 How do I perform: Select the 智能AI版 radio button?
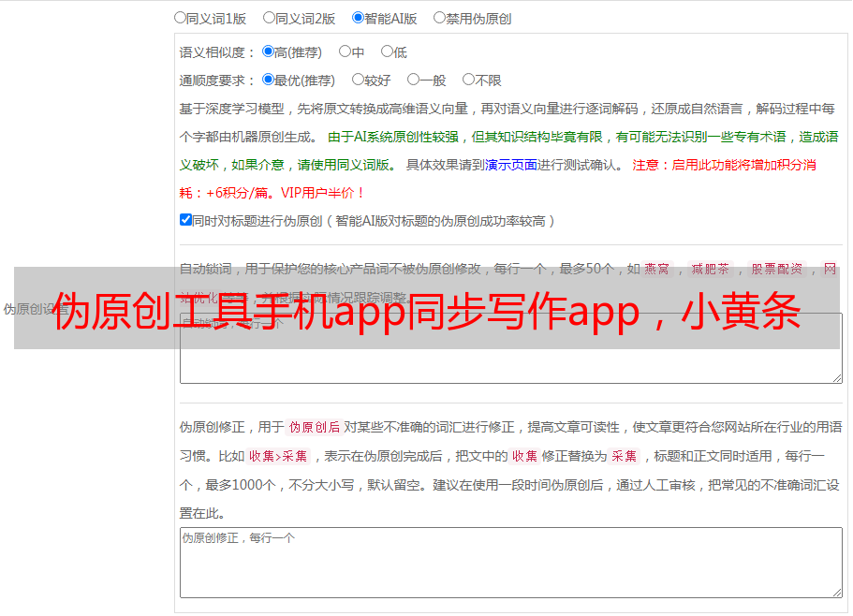tap(359, 18)
